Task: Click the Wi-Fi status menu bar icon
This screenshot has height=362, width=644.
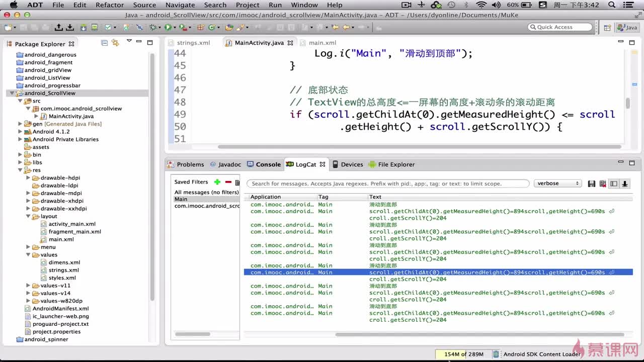Action: coord(481,5)
